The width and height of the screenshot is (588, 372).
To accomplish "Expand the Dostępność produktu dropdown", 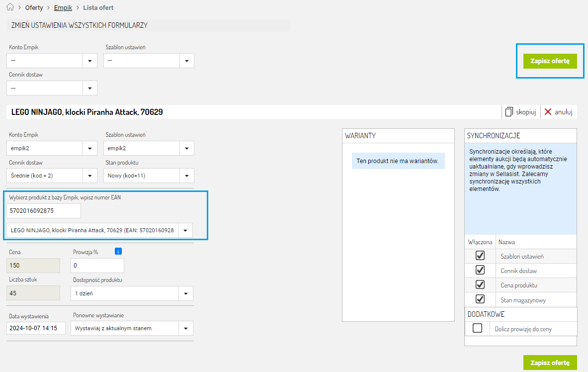I will 186,293.
